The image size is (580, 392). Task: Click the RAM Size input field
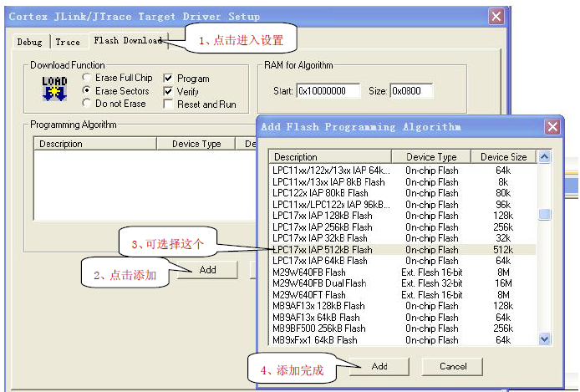(411, 91)
